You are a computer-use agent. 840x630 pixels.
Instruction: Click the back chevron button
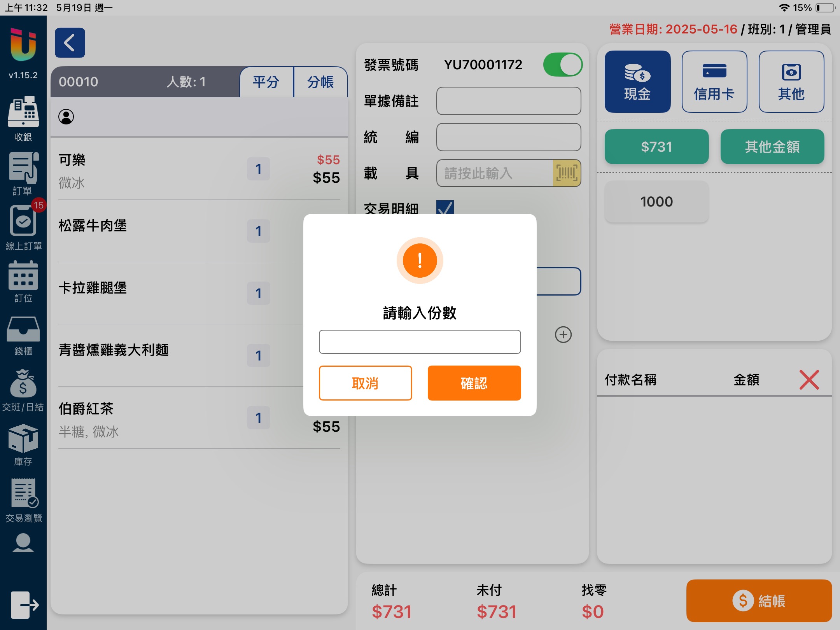70,43
